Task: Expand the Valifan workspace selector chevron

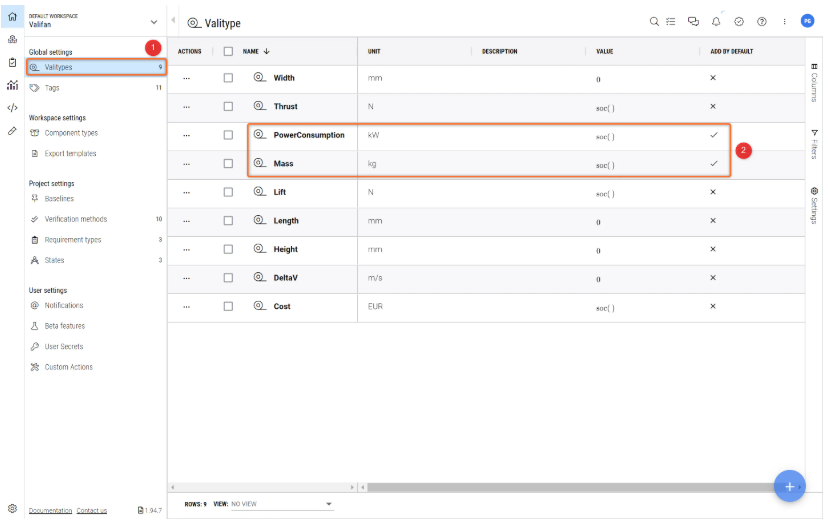Action: click(x=154, y=22)
